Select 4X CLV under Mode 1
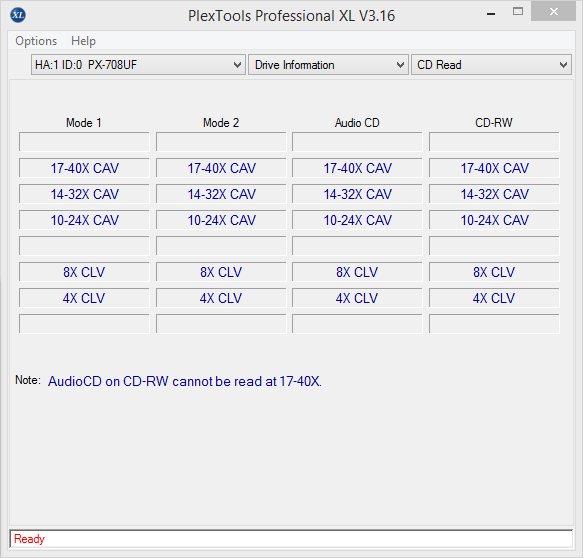 click(x=84, y=298)
